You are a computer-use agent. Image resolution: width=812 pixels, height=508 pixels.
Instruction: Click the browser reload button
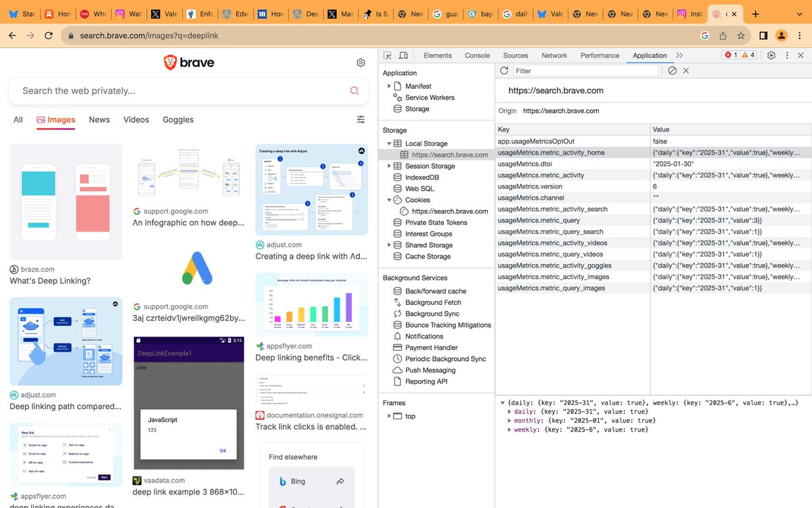point(48,35)
